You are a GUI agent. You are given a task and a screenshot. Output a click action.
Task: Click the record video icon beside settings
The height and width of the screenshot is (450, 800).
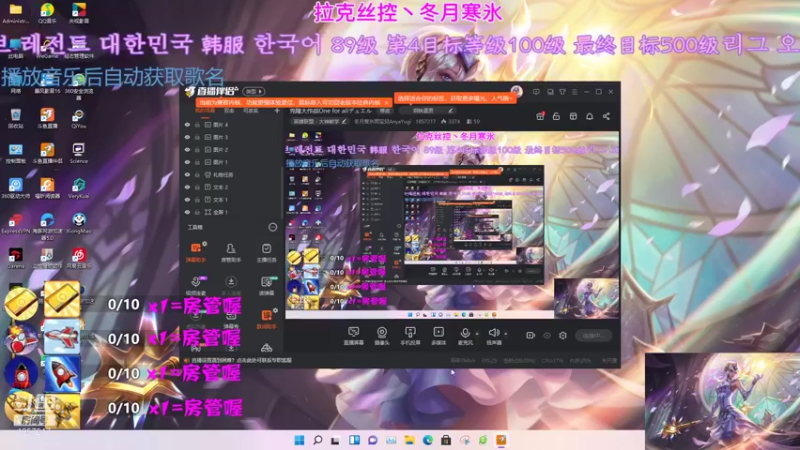pyautogui.click(x=531, y=335)
